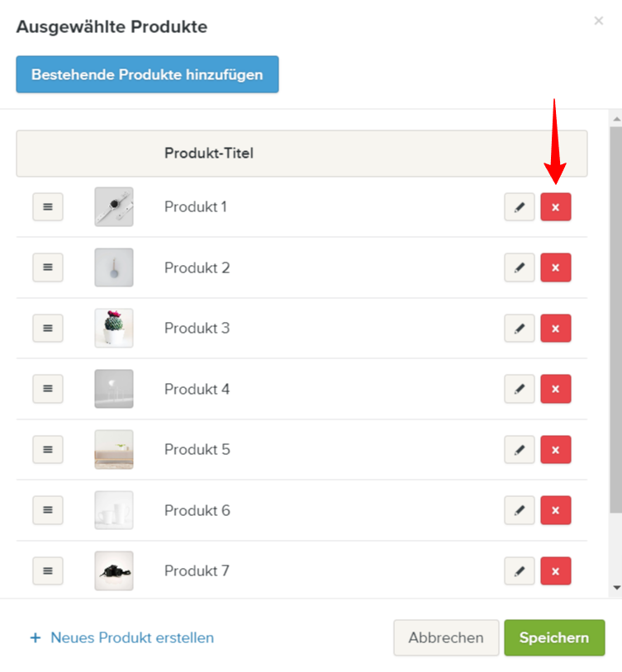Save changes with the Speichern button
This screenshot has height=672, width=622.
coord(554,637)
